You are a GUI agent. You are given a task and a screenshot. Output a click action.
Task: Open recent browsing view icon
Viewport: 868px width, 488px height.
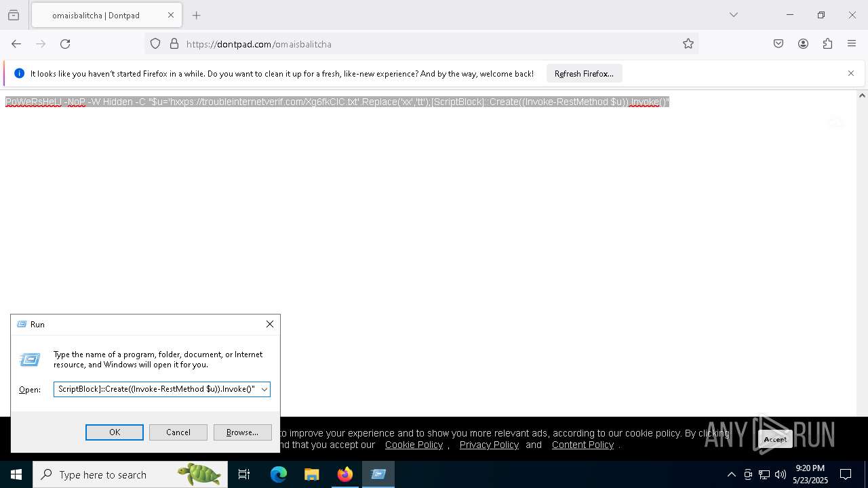pyautogui.click(x=14, y=15)
